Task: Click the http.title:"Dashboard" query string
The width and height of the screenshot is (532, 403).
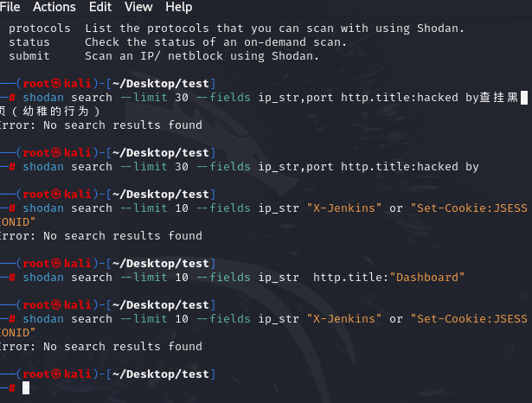Action: pyautogui.click(x=388, y=278)
